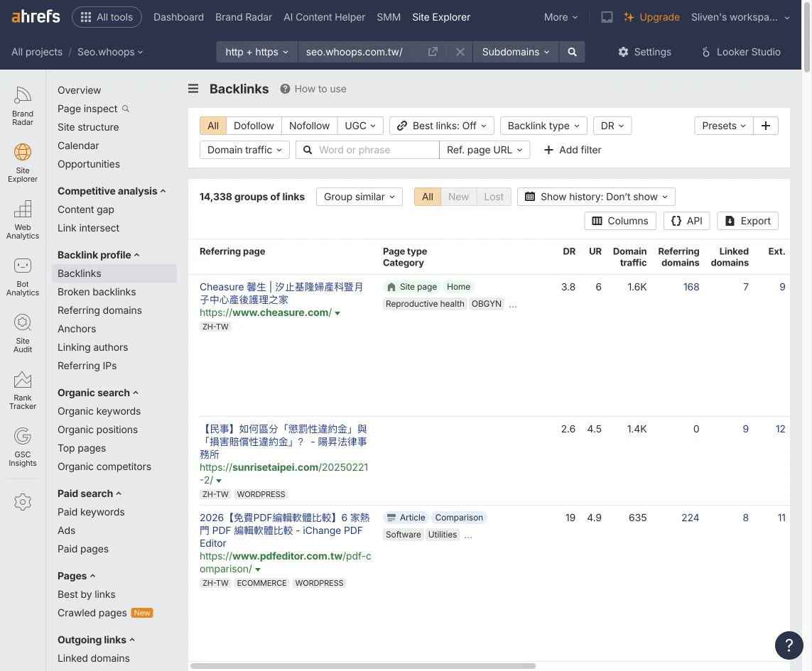
Task: Click the gear icon in left sidebar
Action: click(x=23, y=502)
